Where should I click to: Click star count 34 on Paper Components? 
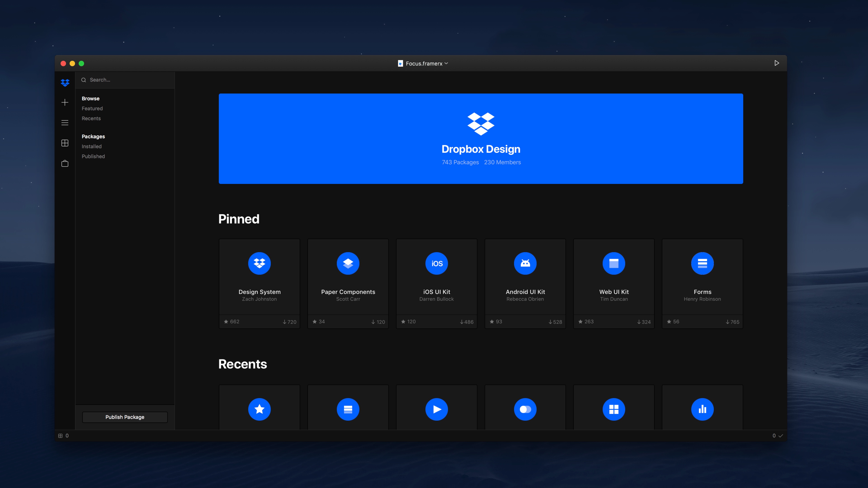(x=319, y=322)
